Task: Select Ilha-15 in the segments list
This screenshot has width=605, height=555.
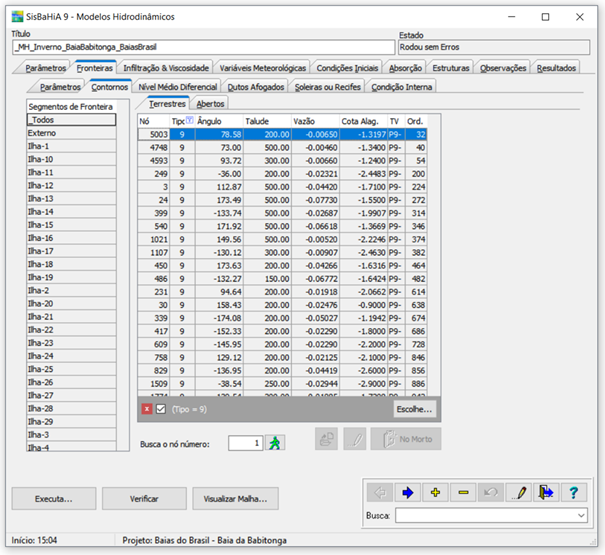Action: pos(71,225)
